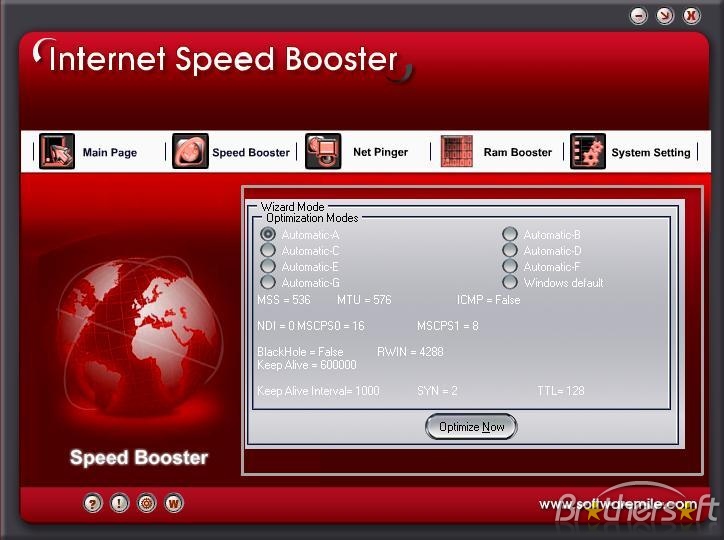Click the Wizard Mode group label

coord(292,206)
